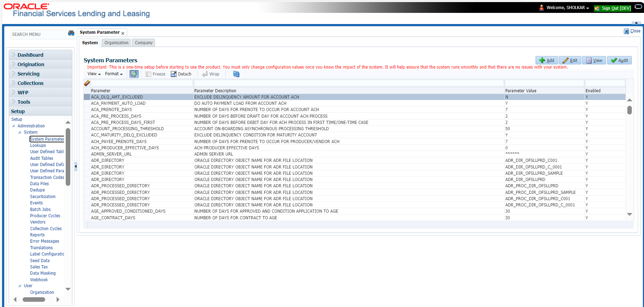Image resolution: width=644 pixels, height=307 pixels.
Task: Open Securitization tree item
Action: pyautogui.click(x=43, y=197)
